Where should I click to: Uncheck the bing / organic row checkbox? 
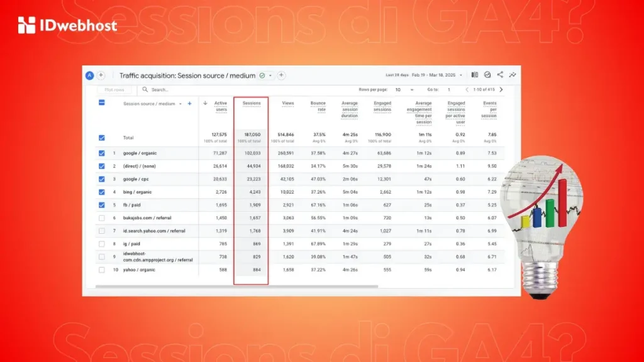[102, 192]
